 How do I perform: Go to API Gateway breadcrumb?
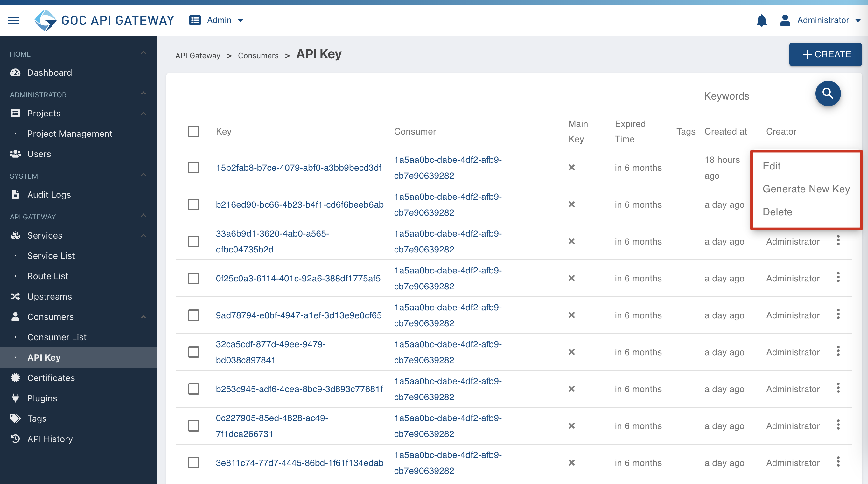[x=198, y=56]
